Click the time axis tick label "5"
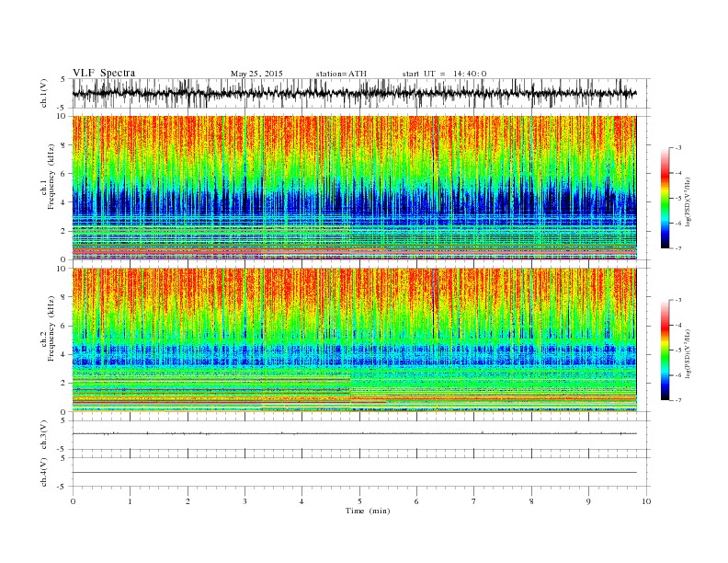The width and height of the screenshot is (728, 563). (x=359, y=501)
